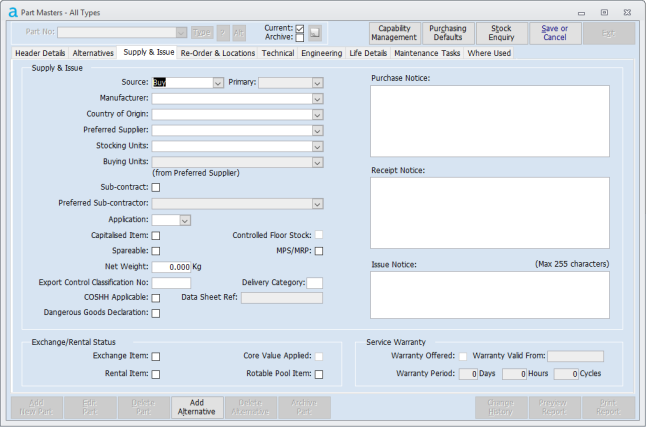The image size is (646, 427).
Task: Toggle the Archive checkbox
Action: pyautogui.click(x=299, y=38)
